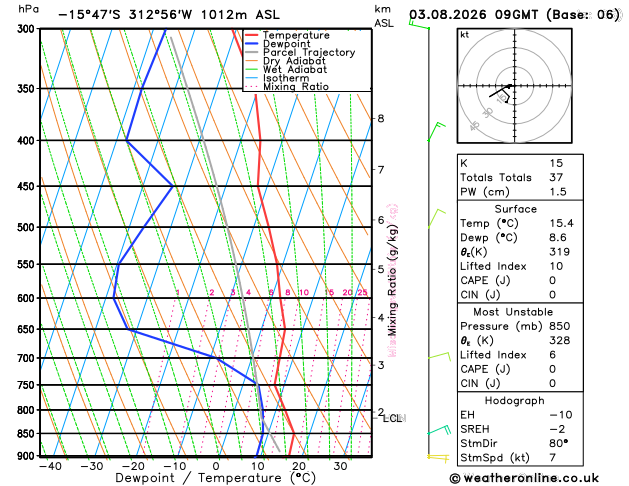The height and width of the screenshot is (486, 629).
Task: Click the wind barb at 400 hPa level
Action: 436,132
